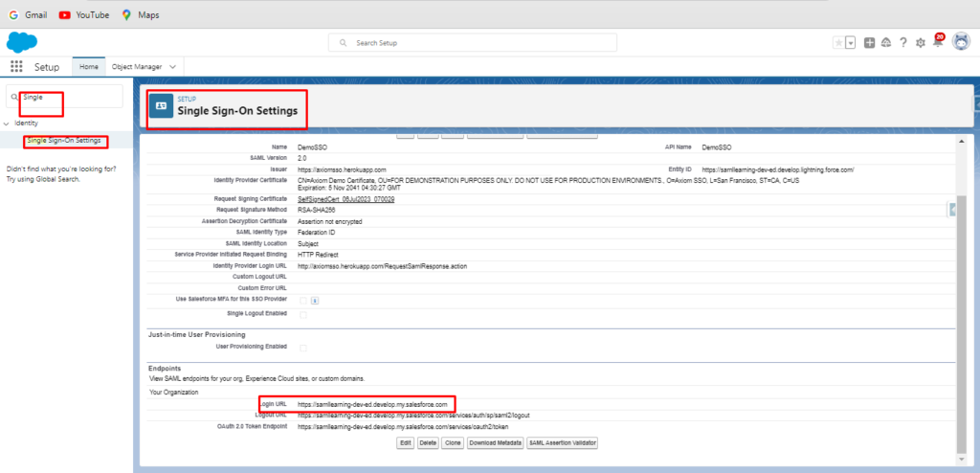Click the Logout URL value text
980x473 pixels.
(413, 416)
